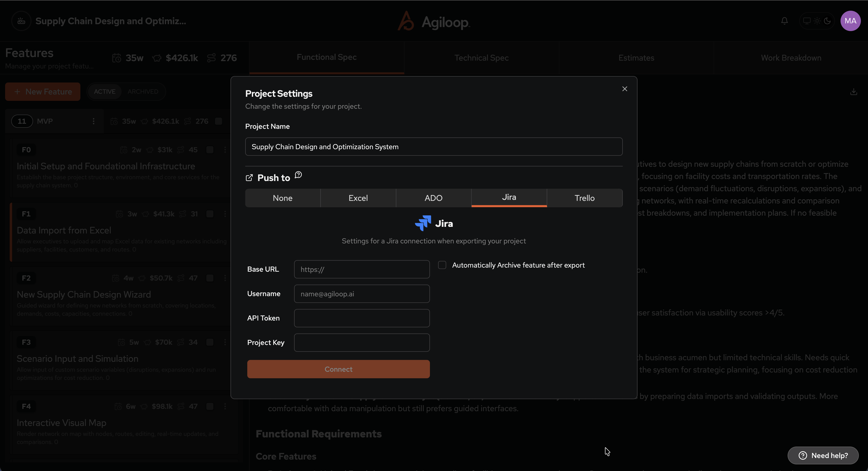This screenshot has width=868, height=471.
Task: Select system theme monitor icon
Action: click(807, 21)
